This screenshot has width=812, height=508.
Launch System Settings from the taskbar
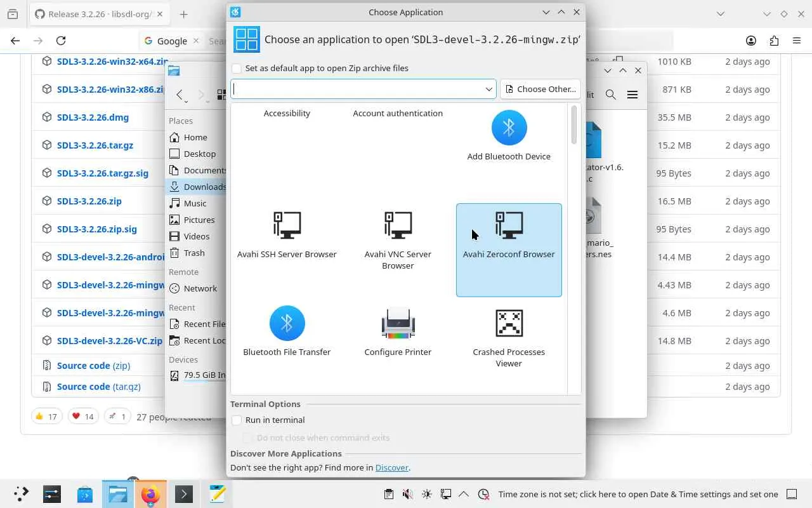(x=52, y=494)
